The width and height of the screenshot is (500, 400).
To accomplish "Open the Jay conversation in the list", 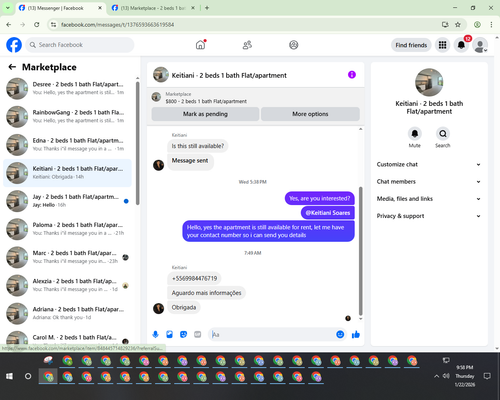I will coord(67,201).
